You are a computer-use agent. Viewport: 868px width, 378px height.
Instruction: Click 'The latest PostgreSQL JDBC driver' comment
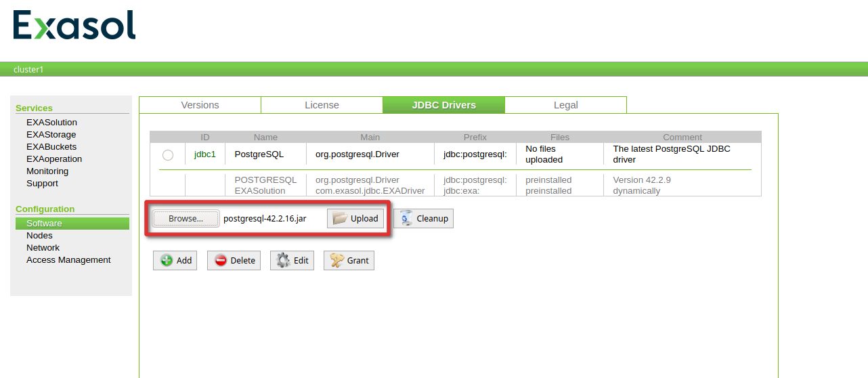tap(672, 154)
